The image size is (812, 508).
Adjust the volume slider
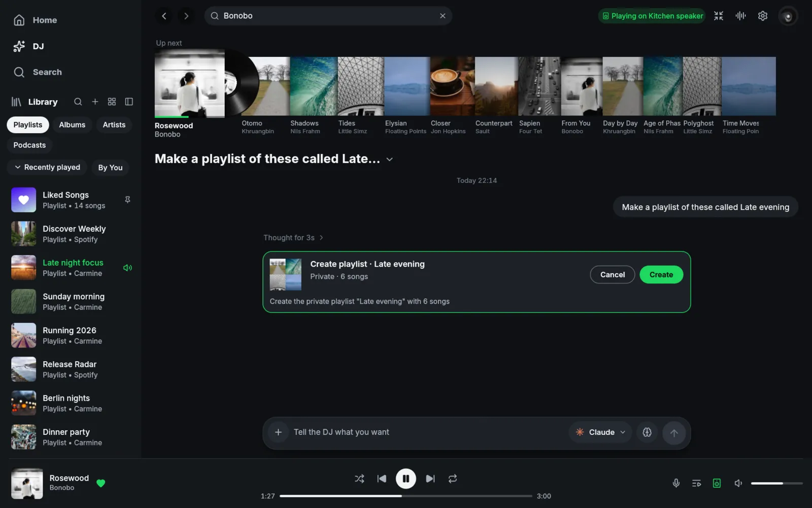776,484
